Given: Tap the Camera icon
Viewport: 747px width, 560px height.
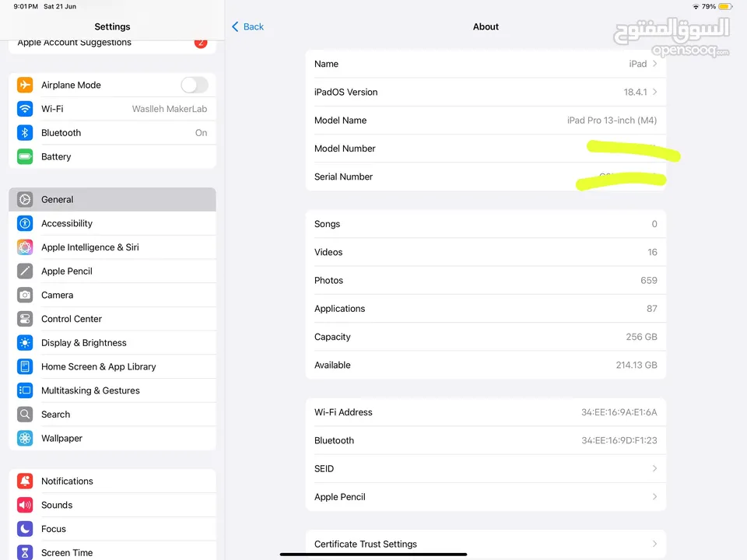Looking at the screenshot, I should click(25, 295).
